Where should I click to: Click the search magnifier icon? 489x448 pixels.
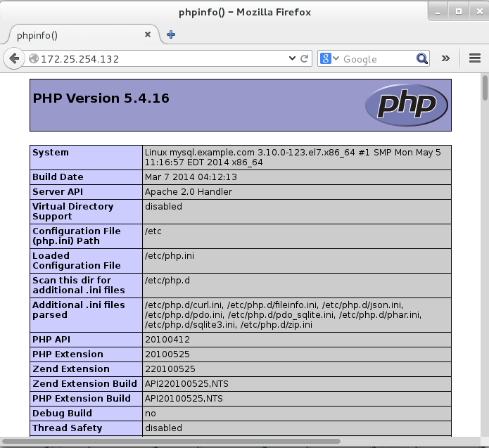tap(421, 58)
